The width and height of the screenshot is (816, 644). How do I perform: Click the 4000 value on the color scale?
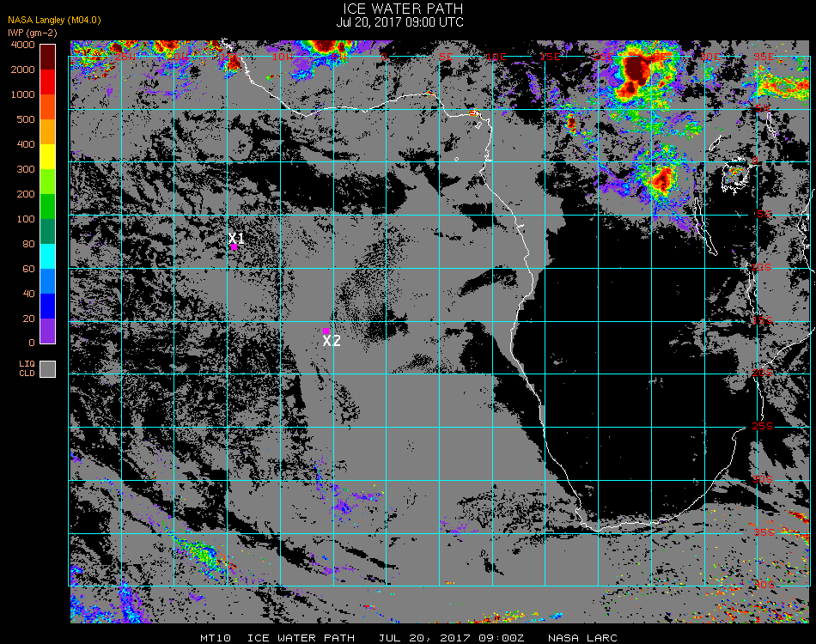click(23, 46)
